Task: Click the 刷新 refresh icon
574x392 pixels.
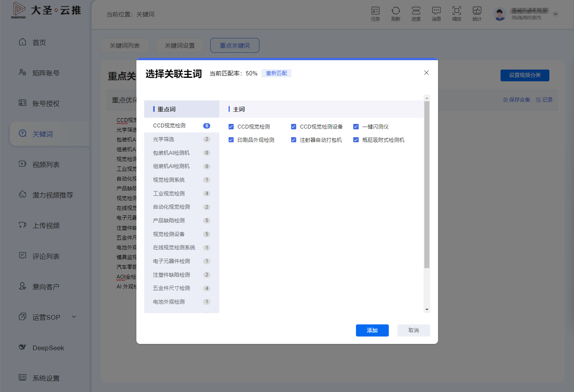Action: pos(396,14)
